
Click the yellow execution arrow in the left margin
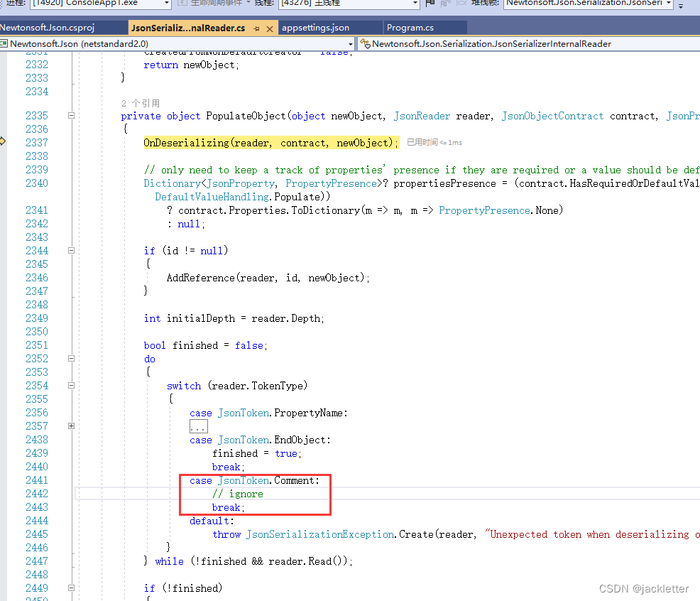tap(3, 141)
